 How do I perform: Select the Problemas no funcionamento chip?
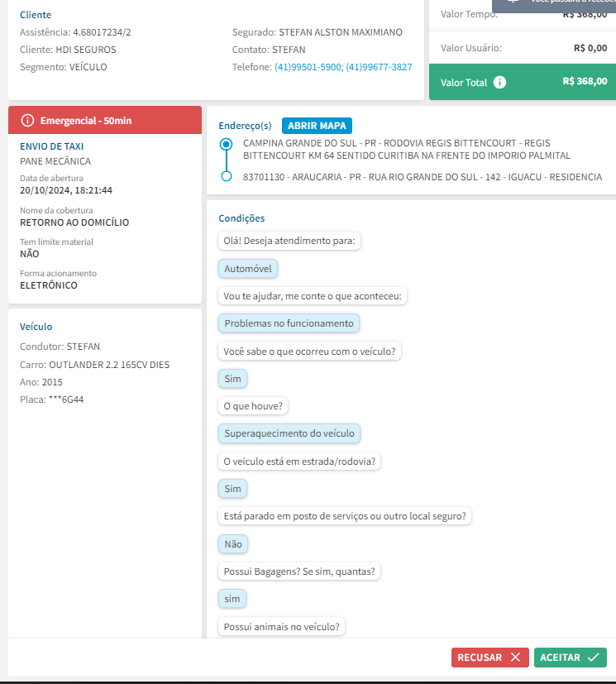tap(289, 323)
